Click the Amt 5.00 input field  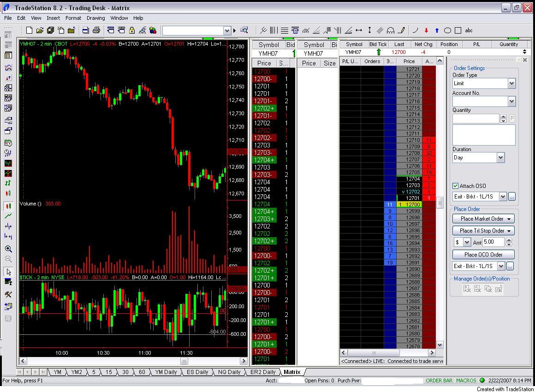[493, 242]
